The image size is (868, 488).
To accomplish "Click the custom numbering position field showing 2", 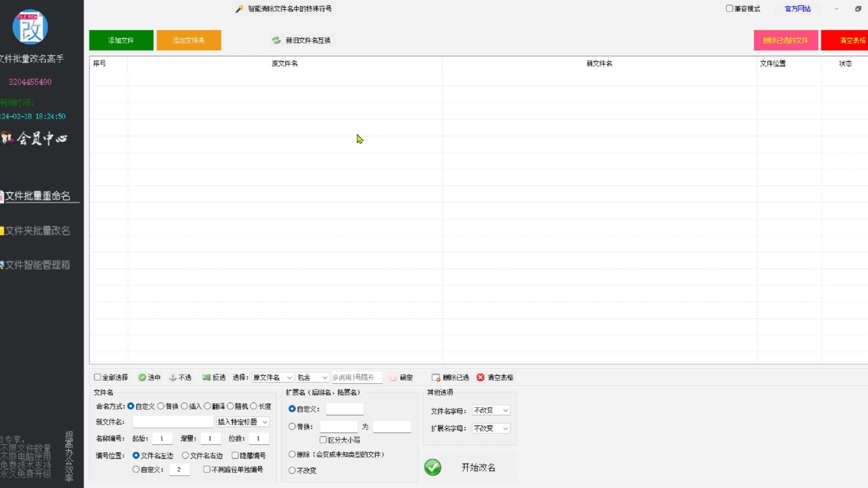I will point(179,469).
